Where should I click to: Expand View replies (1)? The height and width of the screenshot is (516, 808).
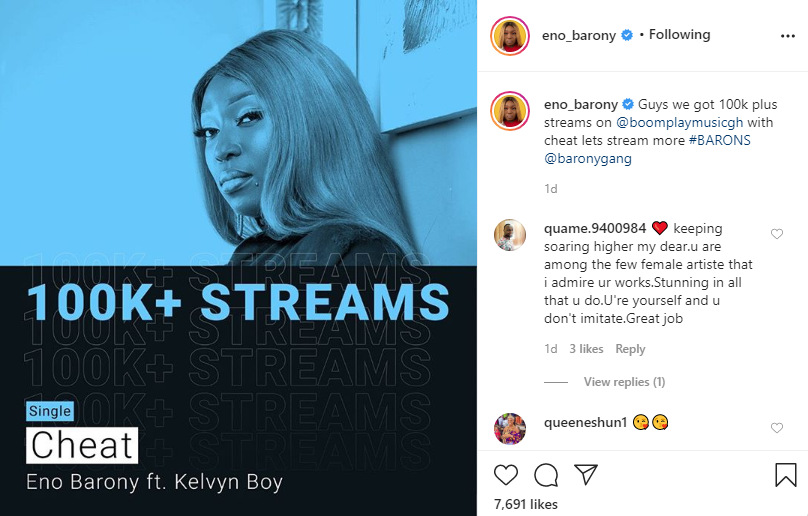624,382
